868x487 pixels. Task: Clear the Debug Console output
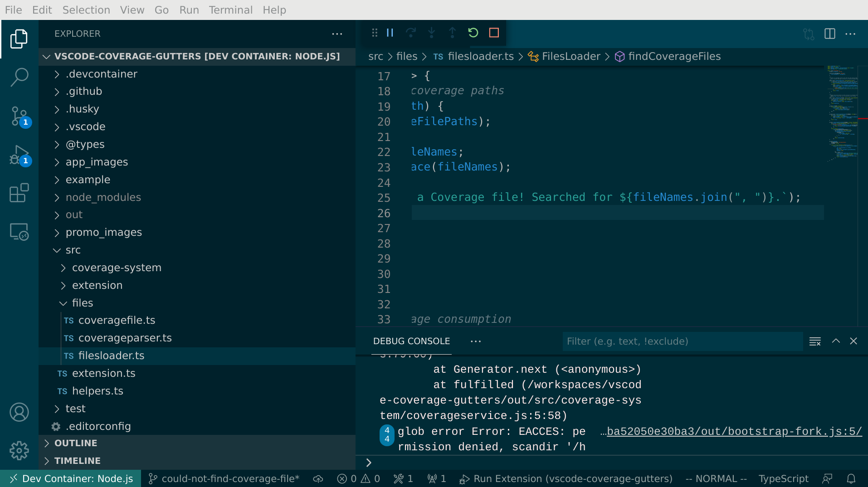click(x=815, y=341)
